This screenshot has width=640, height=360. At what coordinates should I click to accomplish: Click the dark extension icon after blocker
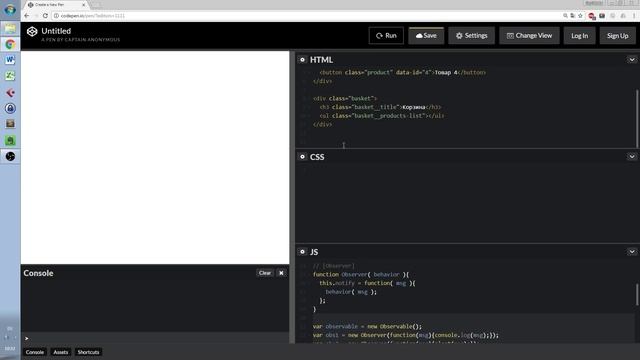tap(602, 16)
